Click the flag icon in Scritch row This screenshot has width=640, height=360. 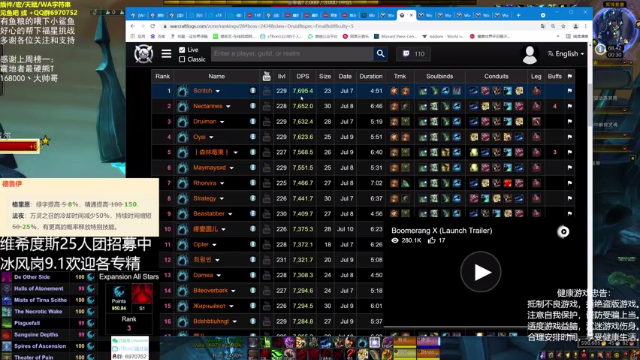point(570,91)
